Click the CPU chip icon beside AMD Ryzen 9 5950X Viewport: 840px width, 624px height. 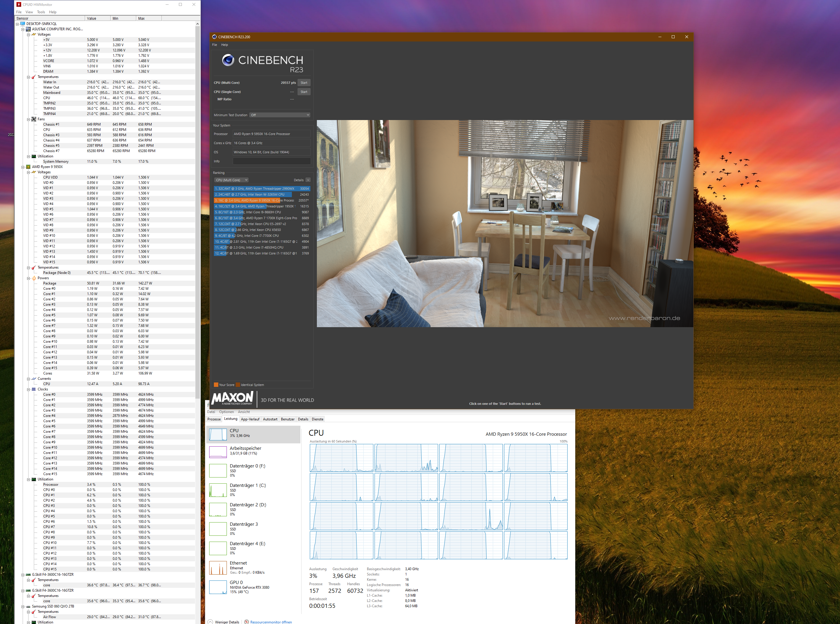pyautogui.click(x=28, y=167)
